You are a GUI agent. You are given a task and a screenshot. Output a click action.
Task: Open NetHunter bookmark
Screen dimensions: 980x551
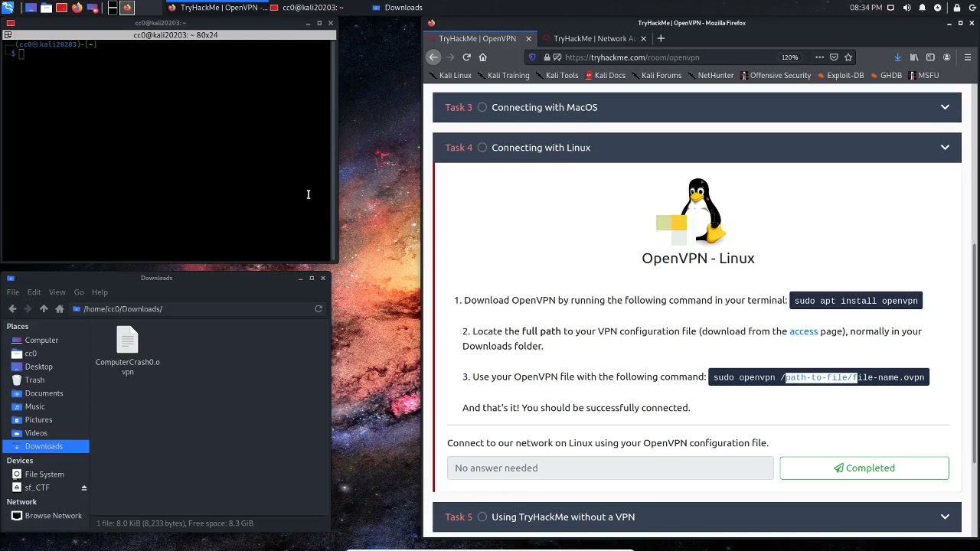tap(710, 76)
